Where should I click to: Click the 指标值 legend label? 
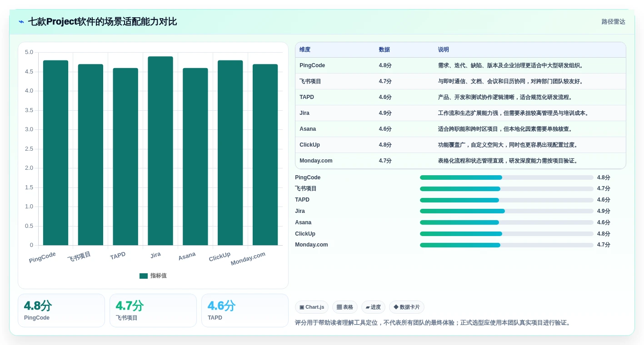[159, 276]
